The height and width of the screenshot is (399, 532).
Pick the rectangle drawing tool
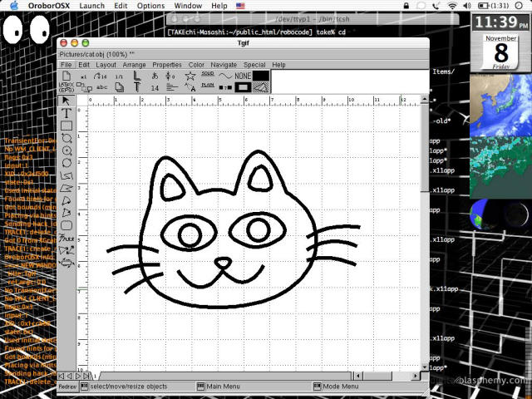pyautogui.click(x=66, y=126)
